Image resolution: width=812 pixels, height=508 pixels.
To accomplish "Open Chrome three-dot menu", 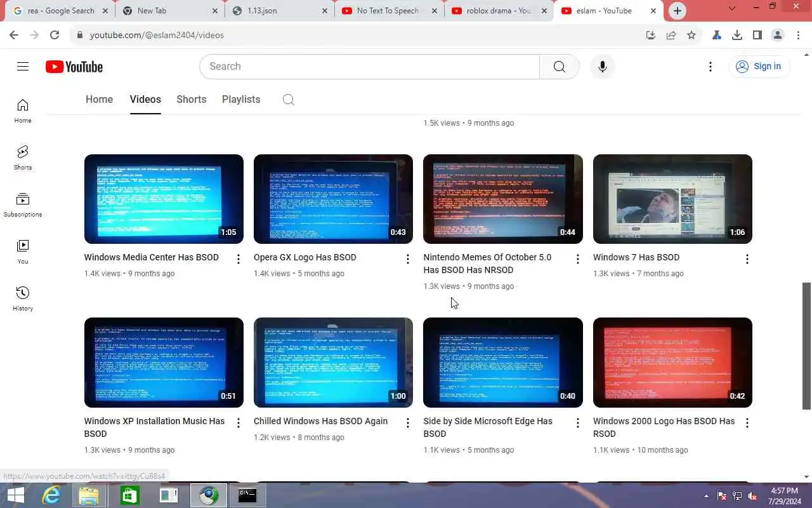I will (x=798, y=36).
